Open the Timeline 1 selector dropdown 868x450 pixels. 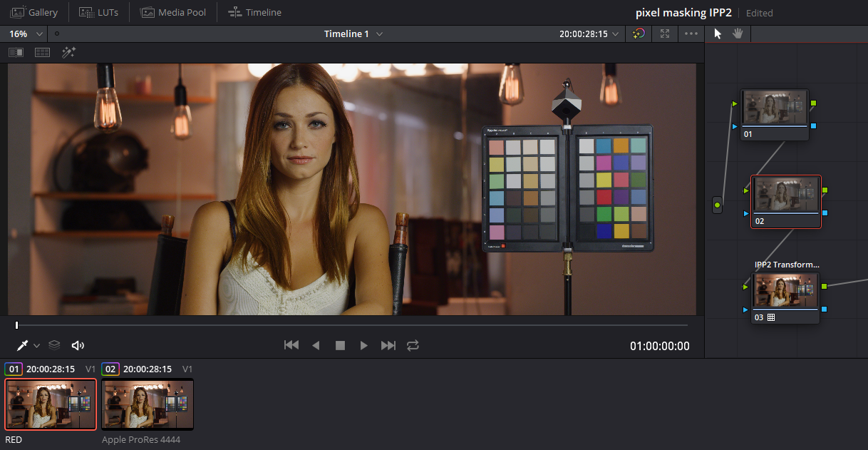353,34
